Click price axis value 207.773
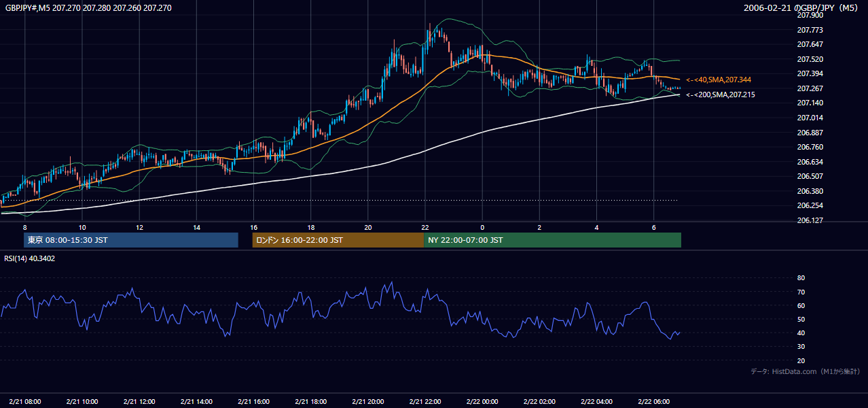The height and width of the screenshot is (408, 868). (810, 30)
